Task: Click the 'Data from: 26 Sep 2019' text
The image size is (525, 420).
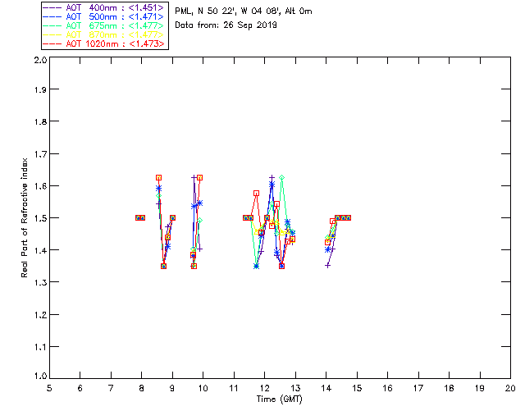Action: tap(226, 25)
